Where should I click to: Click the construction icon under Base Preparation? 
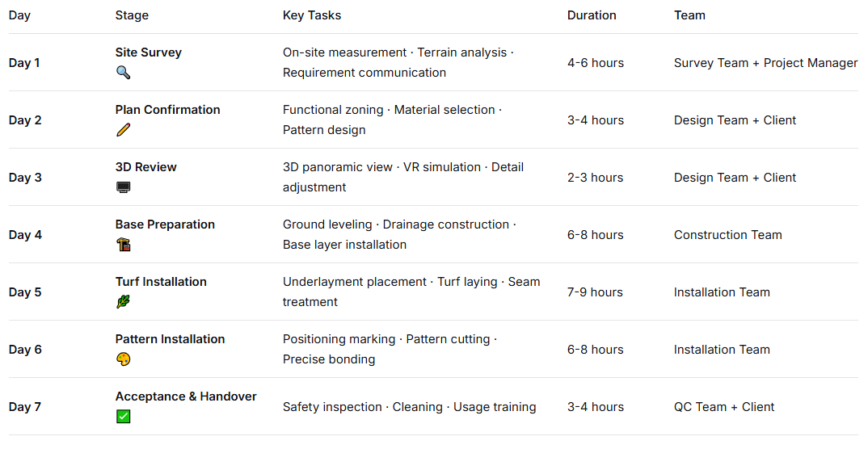(123, 245)
